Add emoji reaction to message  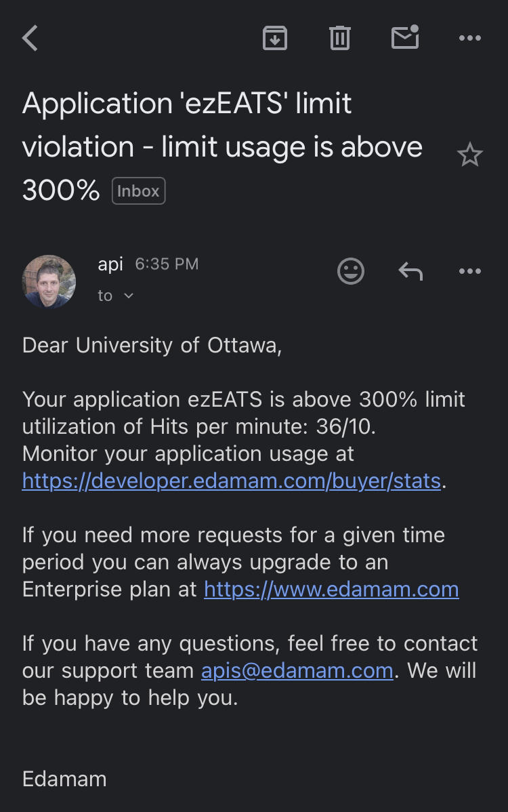351,272
